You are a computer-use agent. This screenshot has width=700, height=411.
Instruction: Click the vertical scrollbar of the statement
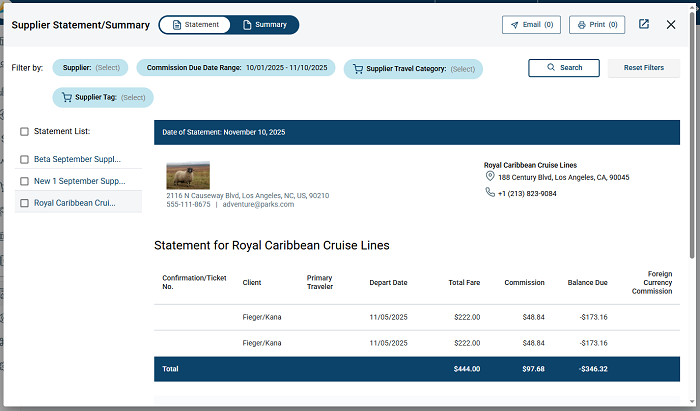coord(694,200)
